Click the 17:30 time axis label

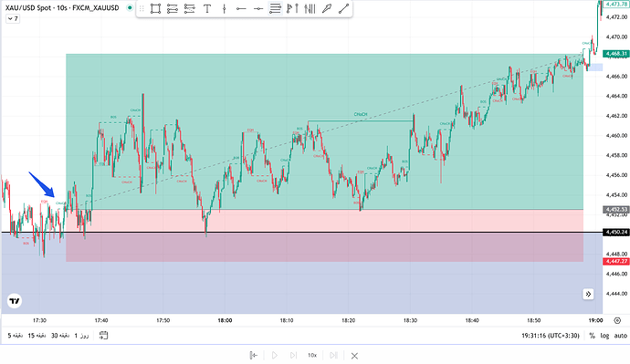pyautogui.click(x=39, y=320)
